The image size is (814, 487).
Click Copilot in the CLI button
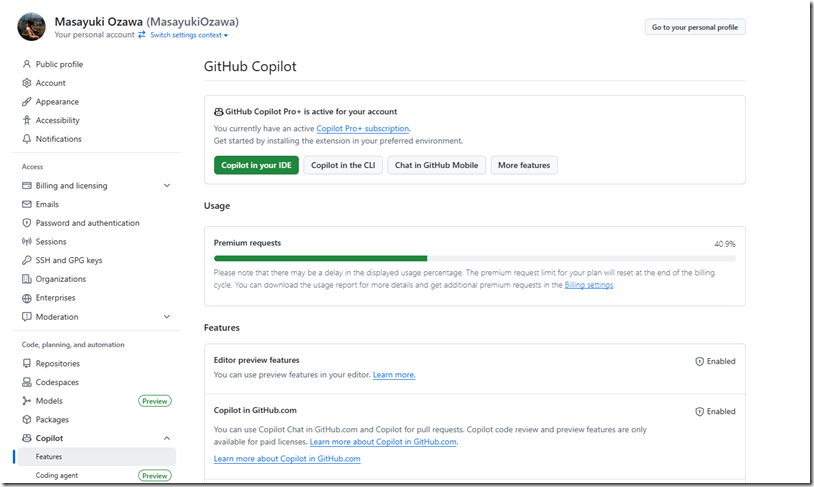click(x=343, y=165)
